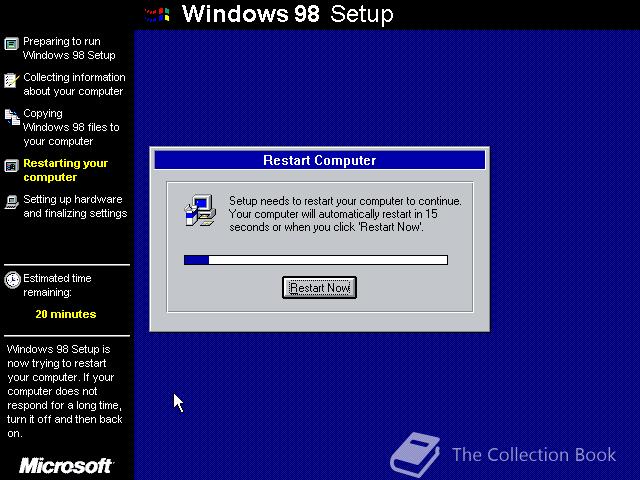The width and height of the screenshot is (640, 480).
Task: Click the 'Restarting your computer' highlighted step text
Action: click(65, 170)
